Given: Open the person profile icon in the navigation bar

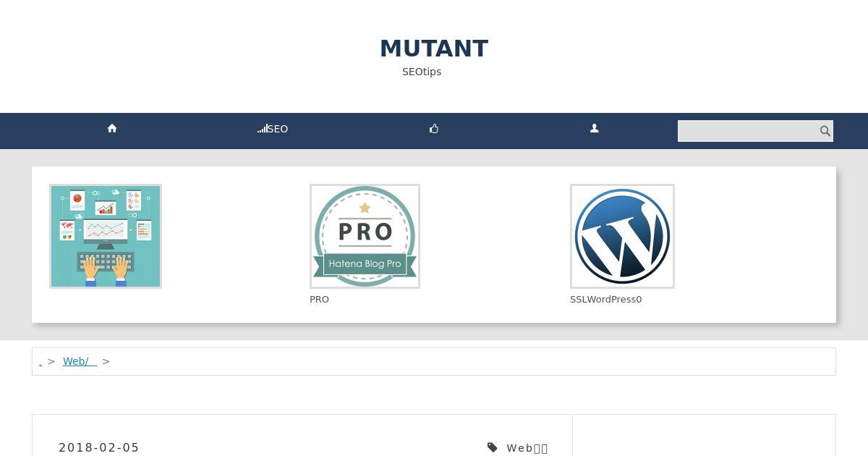Looking at the screenshot, I should [x=595, y=129].
